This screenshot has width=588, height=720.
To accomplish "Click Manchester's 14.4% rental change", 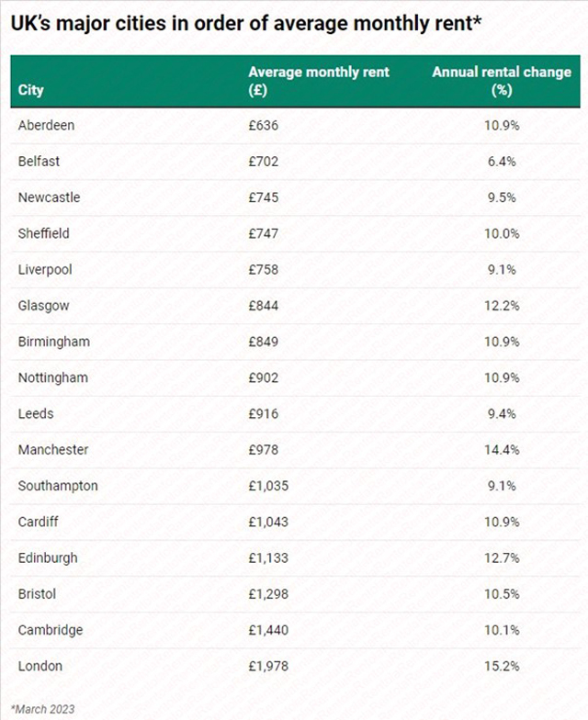I will [502, 450].
